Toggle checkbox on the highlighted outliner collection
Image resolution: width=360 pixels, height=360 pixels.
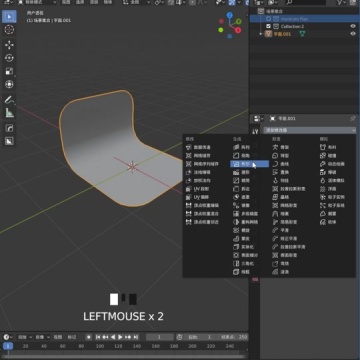pos(269,19)
